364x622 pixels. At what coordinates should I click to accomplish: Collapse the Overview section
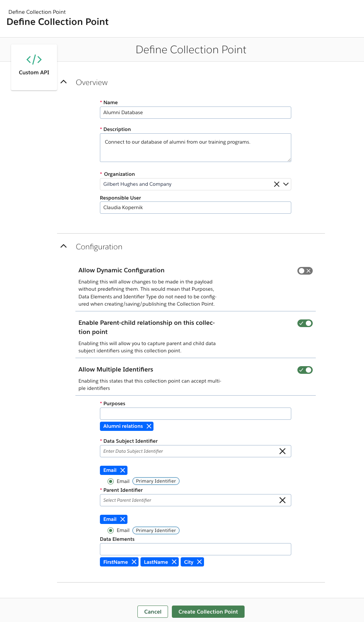coord(64,82)
